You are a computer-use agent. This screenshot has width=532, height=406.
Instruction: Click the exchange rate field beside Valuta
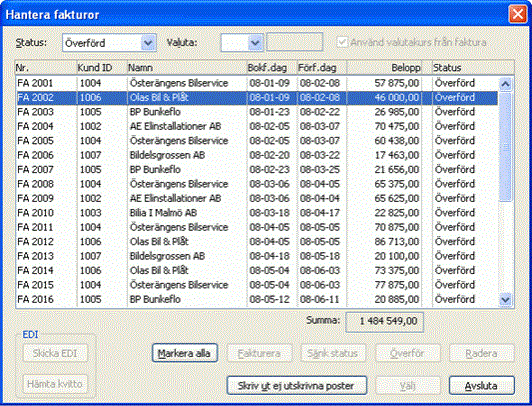click(x=294, y=42)
